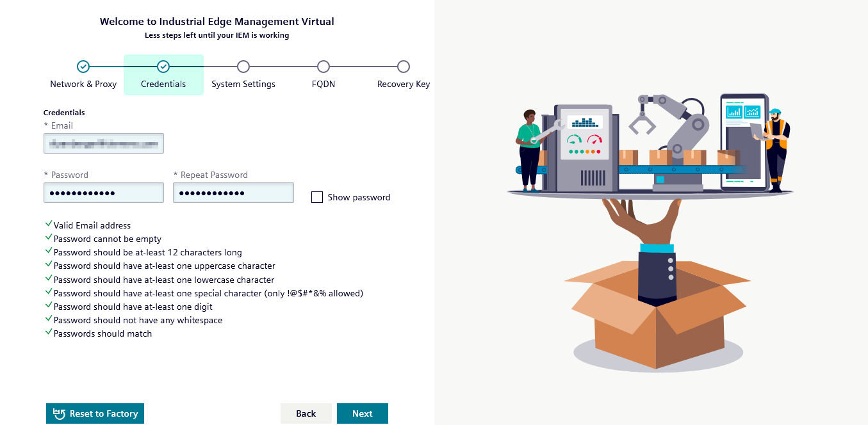Viewport: 868px width, 425px height.
Task: Click the Credentials step checkmark circle
Action: 163,67
